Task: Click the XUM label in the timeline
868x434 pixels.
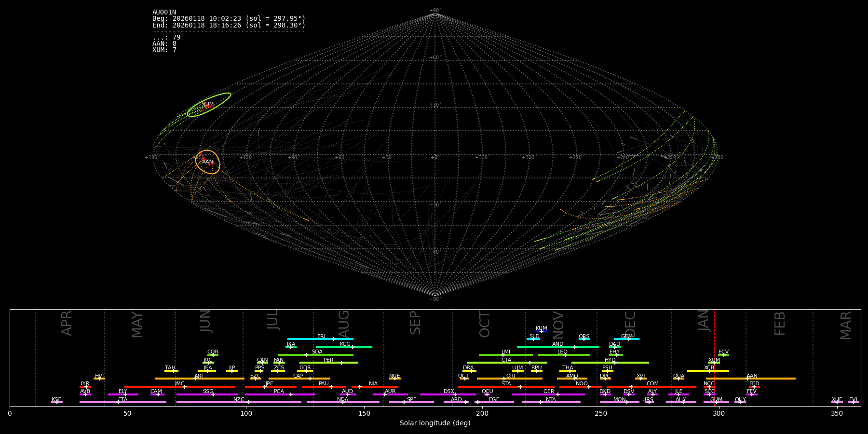Action: tap(714, 360)
